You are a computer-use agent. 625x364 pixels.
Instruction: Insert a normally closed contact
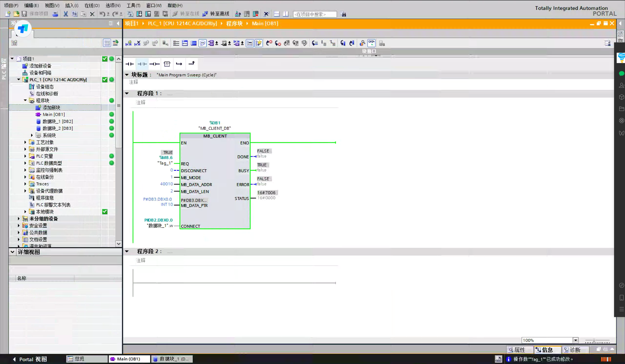point(142,64)
